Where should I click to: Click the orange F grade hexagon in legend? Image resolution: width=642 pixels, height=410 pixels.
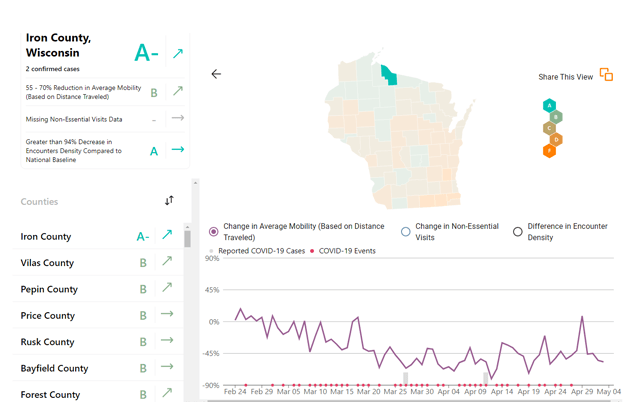click(x=549, y=151)
